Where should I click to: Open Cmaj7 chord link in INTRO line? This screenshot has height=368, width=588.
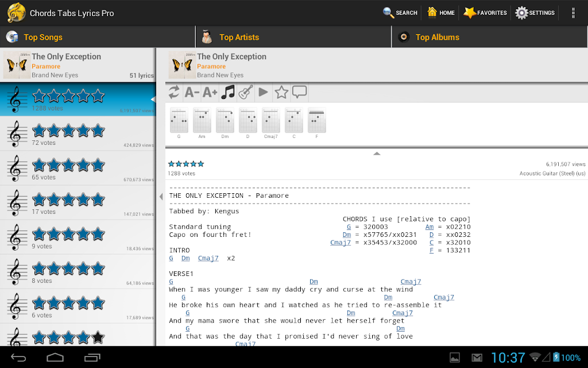click(208, 258)
